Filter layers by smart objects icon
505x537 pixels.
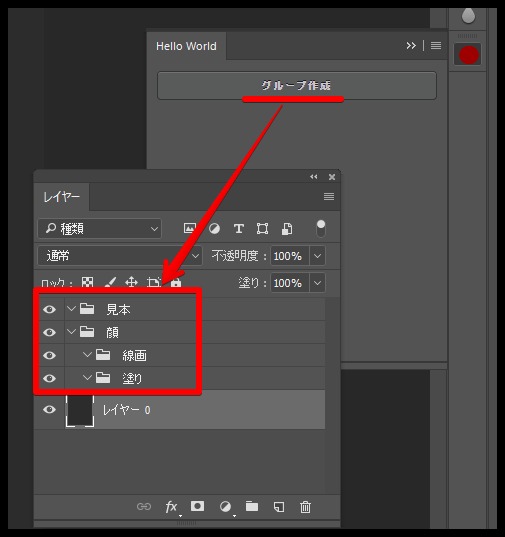(x=287, y=228)
